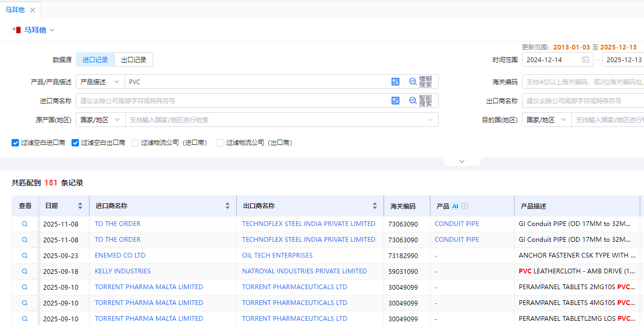Image resolution: width=644 pixels, height=325 pixels.
Task: Open the 产品描述 field type dropdown
Action: (x=100, y=82)
